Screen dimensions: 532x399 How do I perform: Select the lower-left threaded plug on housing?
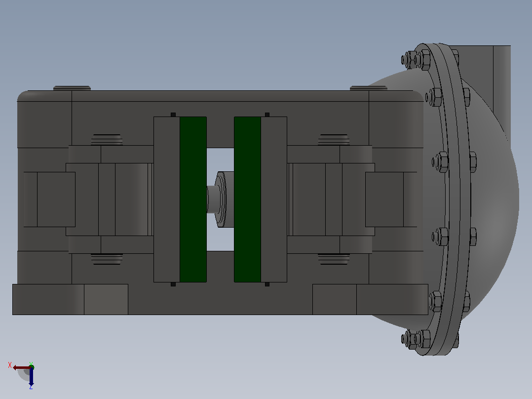point(107,259)
